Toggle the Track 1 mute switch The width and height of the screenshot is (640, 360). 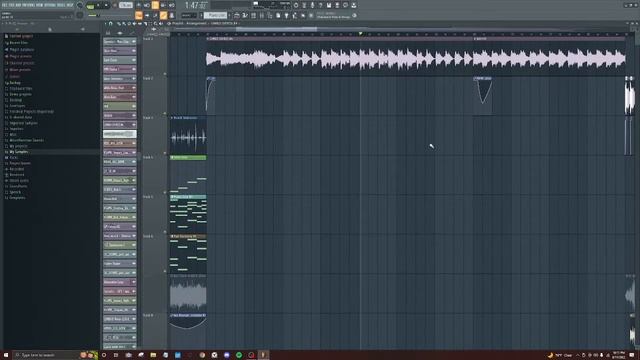165,74
